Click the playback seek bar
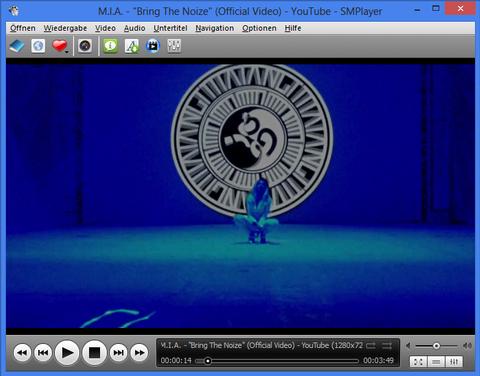The height and width of the screenshot is (376, 480). (277, 361)
